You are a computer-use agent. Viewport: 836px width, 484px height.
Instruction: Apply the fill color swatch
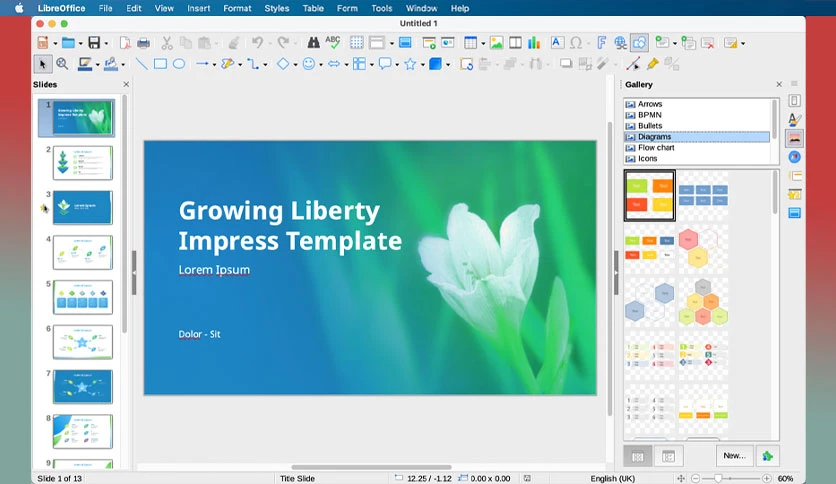[110, 64]
